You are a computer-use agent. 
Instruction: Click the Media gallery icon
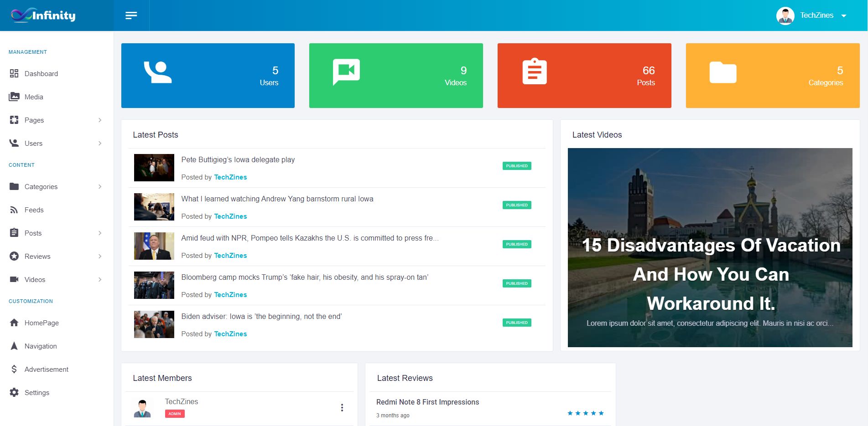pos(14,97)
